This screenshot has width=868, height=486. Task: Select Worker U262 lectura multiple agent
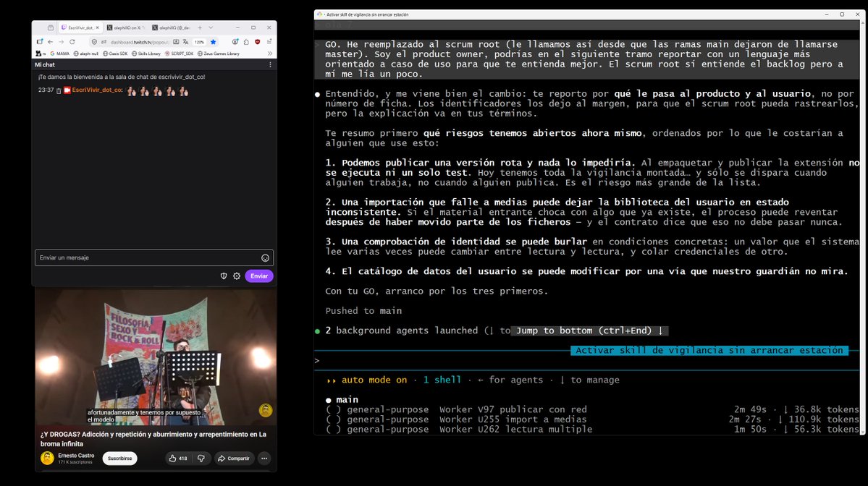[592, 429]
